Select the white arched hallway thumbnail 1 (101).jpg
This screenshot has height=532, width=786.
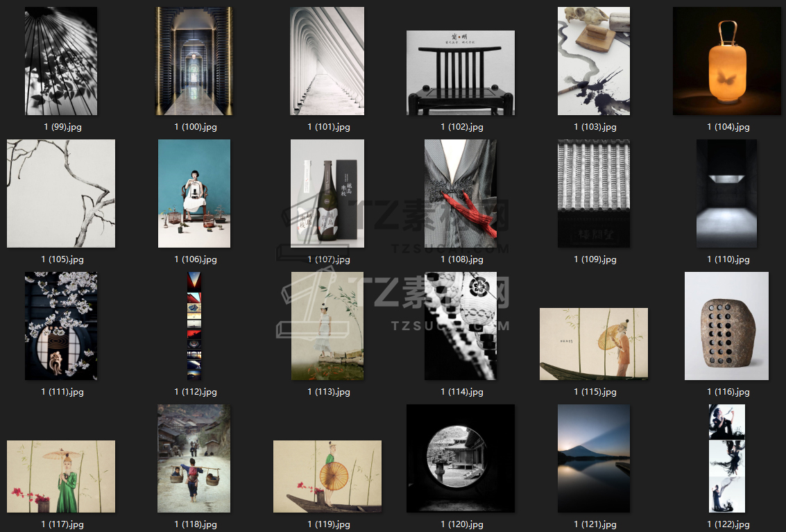[x=327, y=61]
